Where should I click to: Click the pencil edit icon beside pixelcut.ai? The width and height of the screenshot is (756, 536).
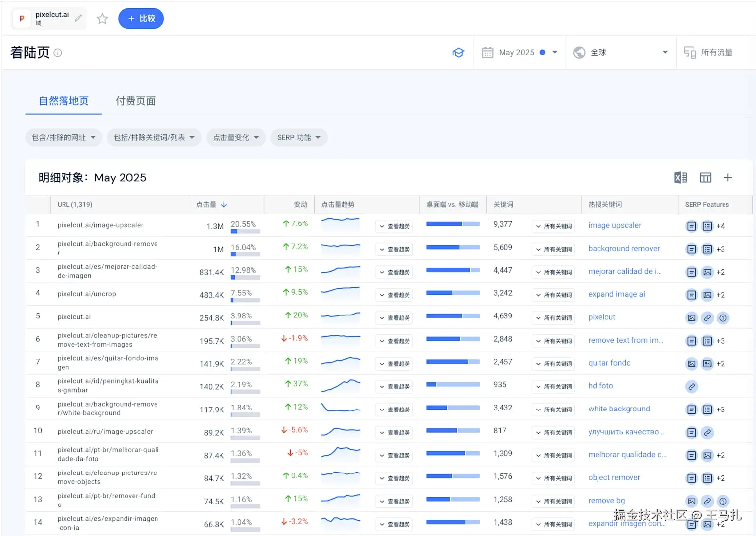(x=78, y=18)
